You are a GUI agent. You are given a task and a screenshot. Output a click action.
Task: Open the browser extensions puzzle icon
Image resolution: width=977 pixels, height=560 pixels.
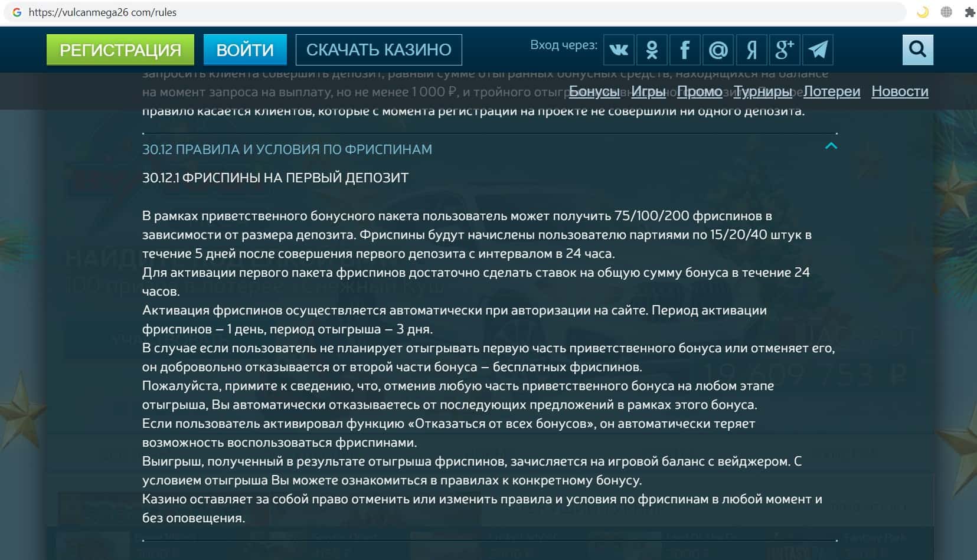point(969,12)
